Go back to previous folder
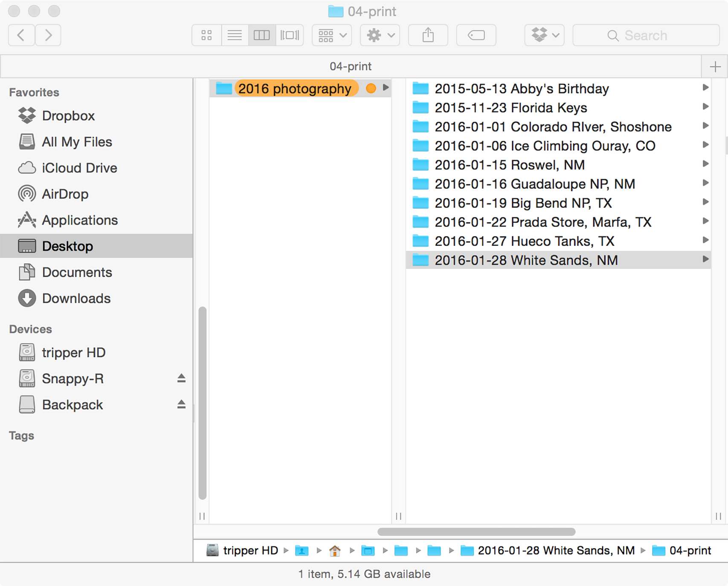This screenshot has width=728, height=586. (x=21, y=35)
